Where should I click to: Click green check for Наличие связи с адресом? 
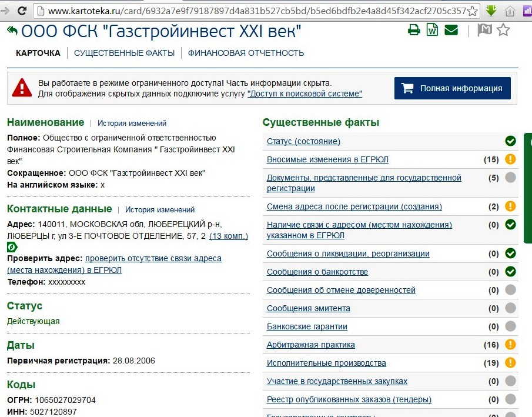click(x=510, y=225)
